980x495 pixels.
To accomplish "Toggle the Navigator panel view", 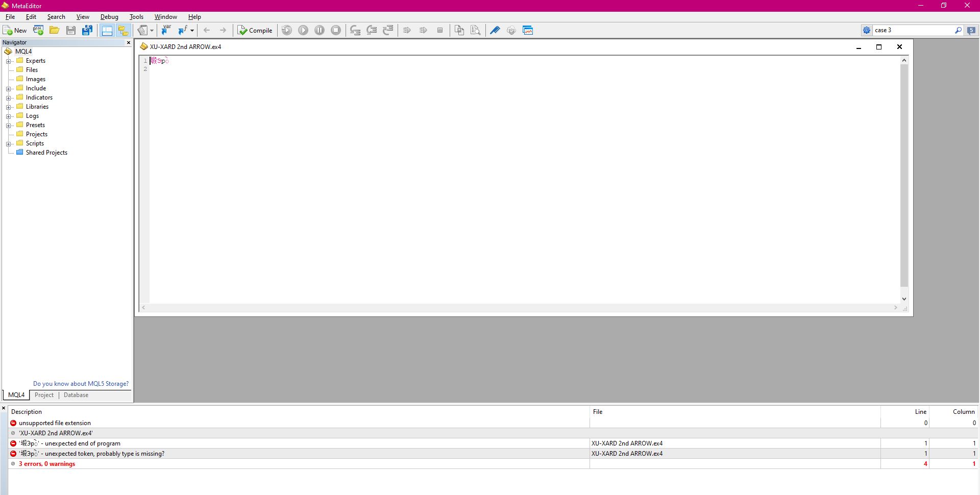I will point(123,31).
